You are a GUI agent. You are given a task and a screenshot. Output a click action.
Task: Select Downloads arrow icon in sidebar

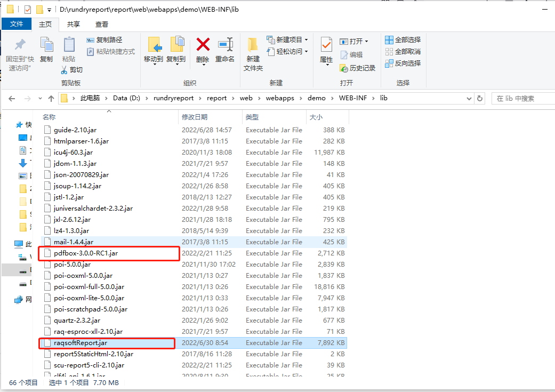[x=22, y=163]
